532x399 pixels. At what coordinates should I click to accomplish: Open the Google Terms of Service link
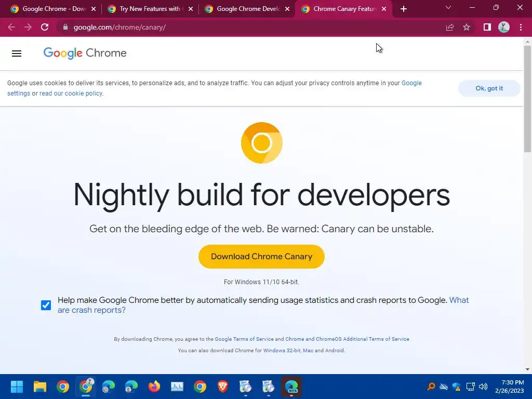244,339
